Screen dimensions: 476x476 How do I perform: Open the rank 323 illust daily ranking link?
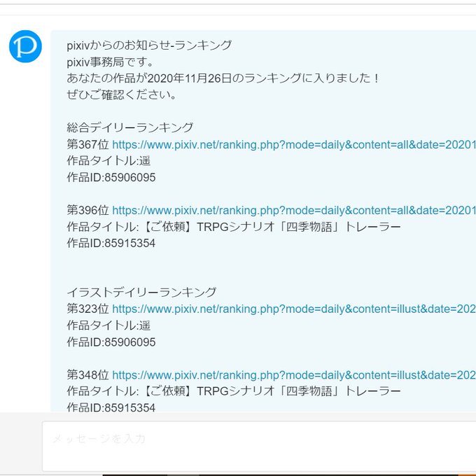294,309
